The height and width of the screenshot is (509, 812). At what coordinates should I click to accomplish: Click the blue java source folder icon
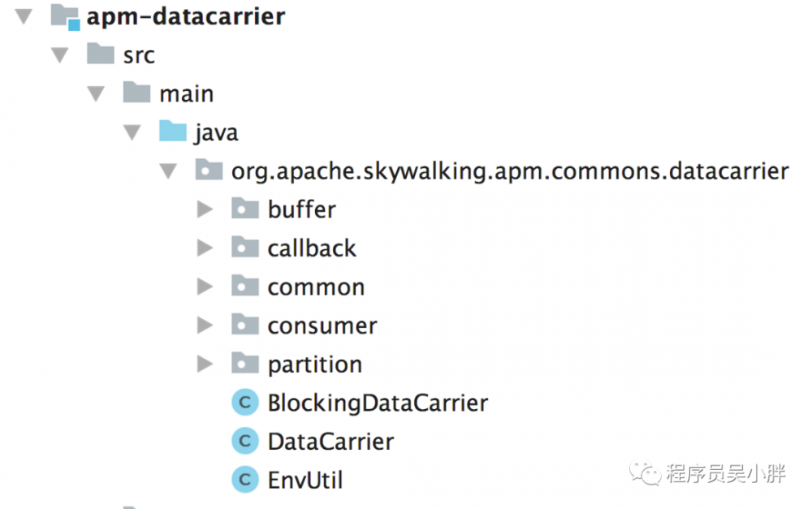pyautogui.click(x=172, y=132)
